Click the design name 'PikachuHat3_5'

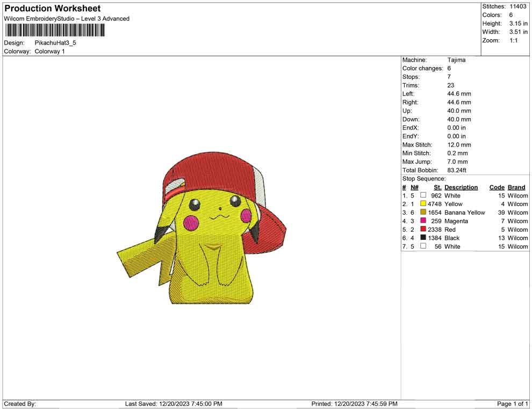tap(55, 43)
